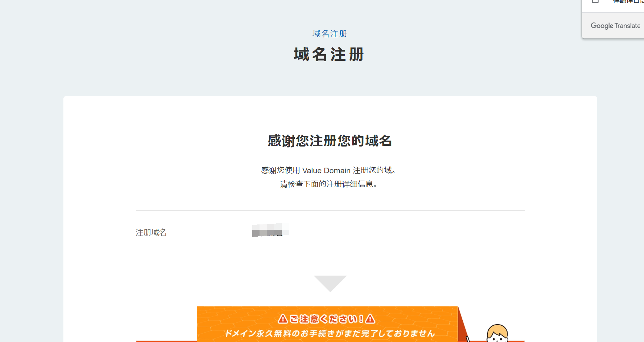Toggle the checkbox in the Translate popup
Screen dimensions: 644x342
tap(596, 1)
